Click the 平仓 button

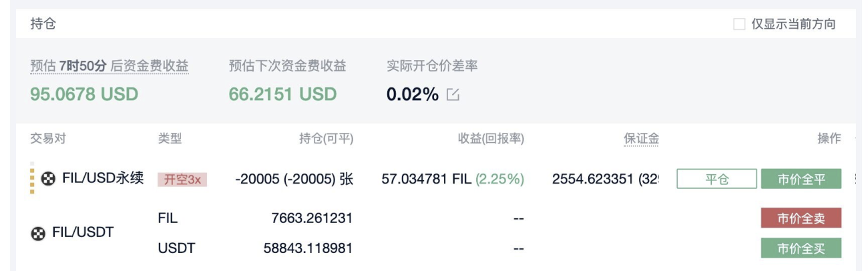[x=716, y=179]
